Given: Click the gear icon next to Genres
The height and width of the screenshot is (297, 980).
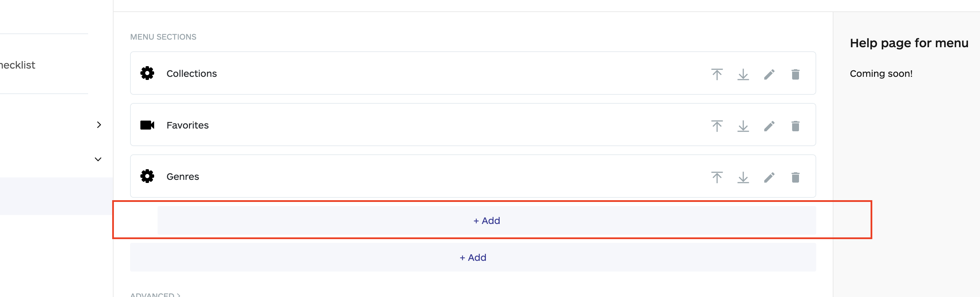Looking at the screenshot, I should 147,176.
